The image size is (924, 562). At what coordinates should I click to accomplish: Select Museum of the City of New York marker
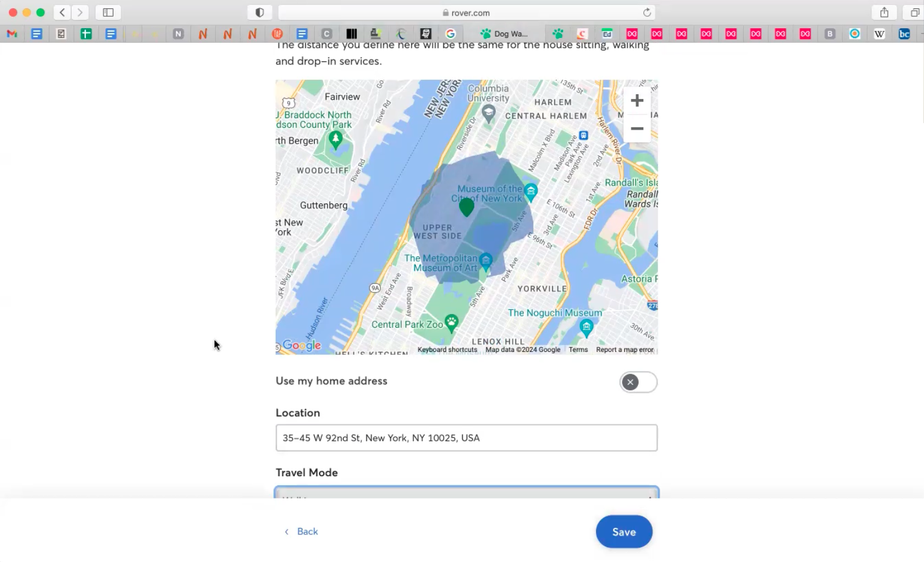[530, 192]
